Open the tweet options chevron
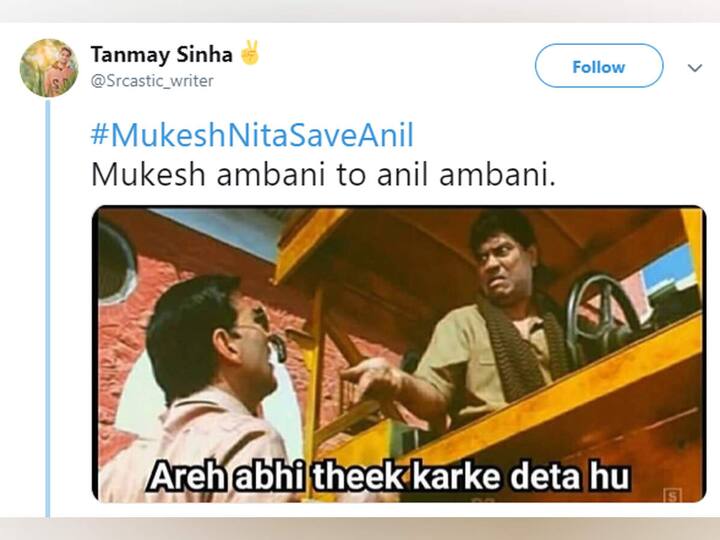Viewport: 720px width, 540px height. (695, 68)
